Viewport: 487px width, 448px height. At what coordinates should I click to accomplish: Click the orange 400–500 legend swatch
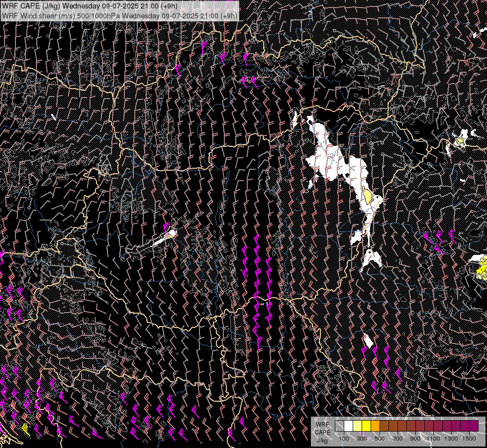(x=375, y=426)
